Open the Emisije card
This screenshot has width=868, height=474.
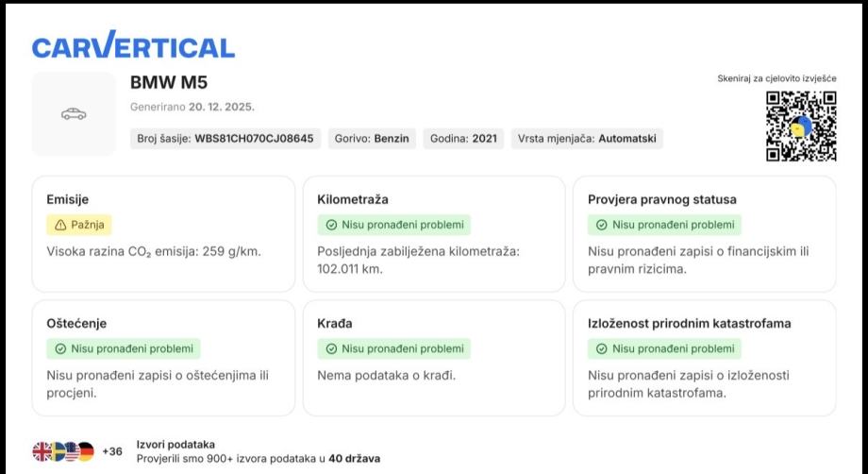point(162,233)
